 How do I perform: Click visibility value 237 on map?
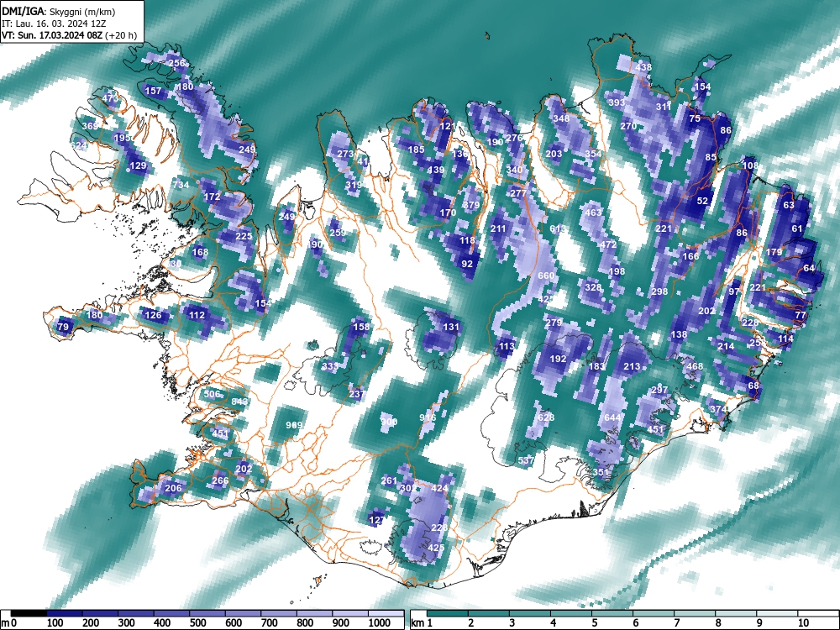pos(356,394)
